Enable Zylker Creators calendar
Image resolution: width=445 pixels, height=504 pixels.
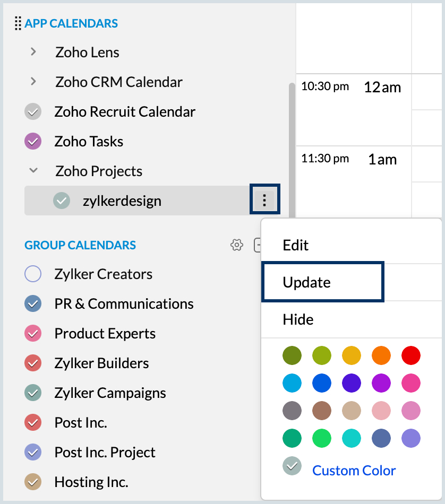tap(33, 274)
